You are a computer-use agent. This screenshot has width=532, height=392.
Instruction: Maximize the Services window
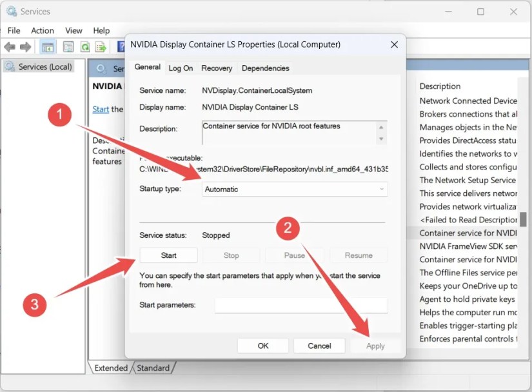[480, 12]
